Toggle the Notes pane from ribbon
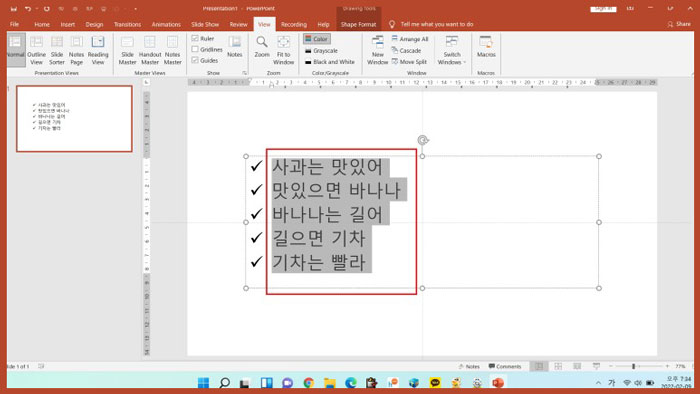 (x=234, y=47)
